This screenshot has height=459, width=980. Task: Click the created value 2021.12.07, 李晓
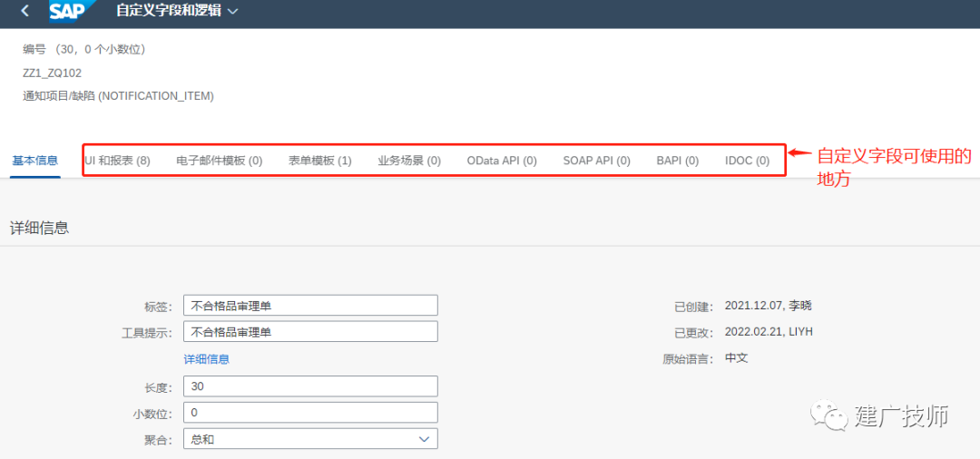769,306
